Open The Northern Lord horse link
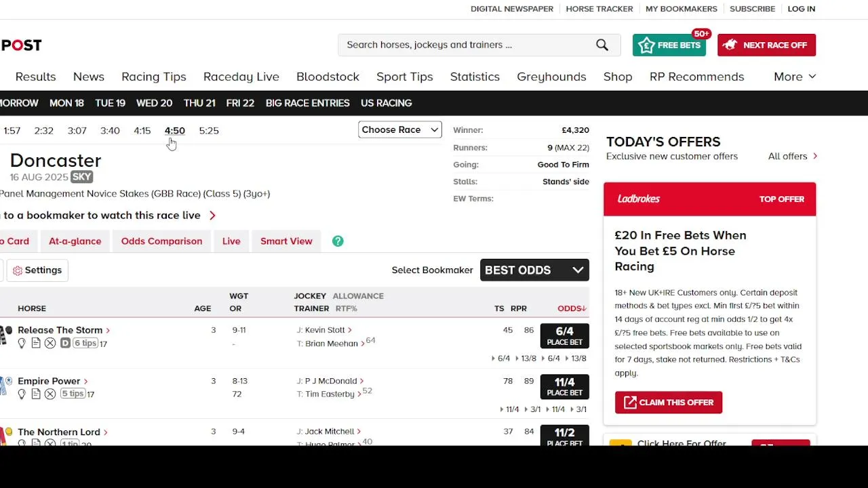Image resolution: width=868 pixels, height=488 pixels. (x=62, y=432)
